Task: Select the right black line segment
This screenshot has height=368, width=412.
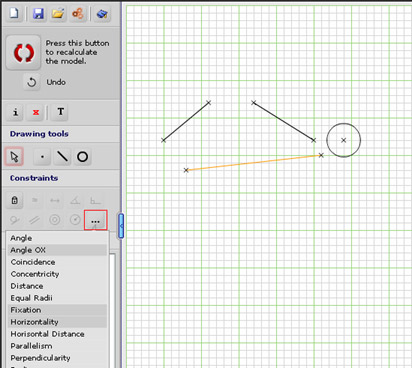Action: pos(283,121)
